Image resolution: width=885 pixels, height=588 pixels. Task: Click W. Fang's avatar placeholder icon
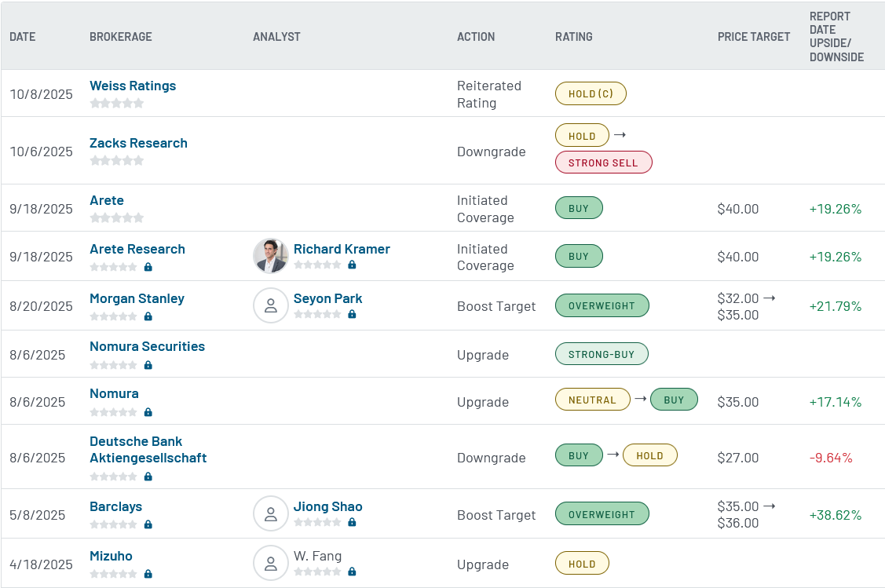pos(271,563)
